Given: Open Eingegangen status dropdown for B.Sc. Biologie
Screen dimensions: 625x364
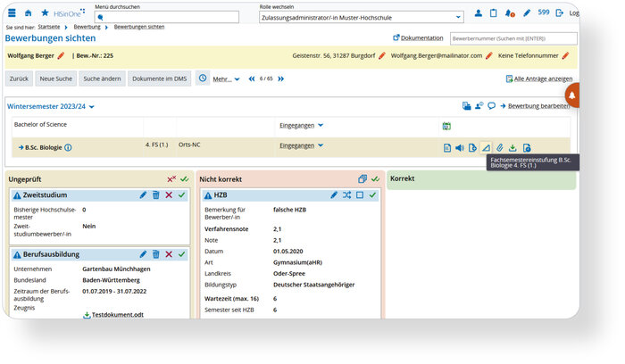Looking at the screenshot, I should pos(302,145).
